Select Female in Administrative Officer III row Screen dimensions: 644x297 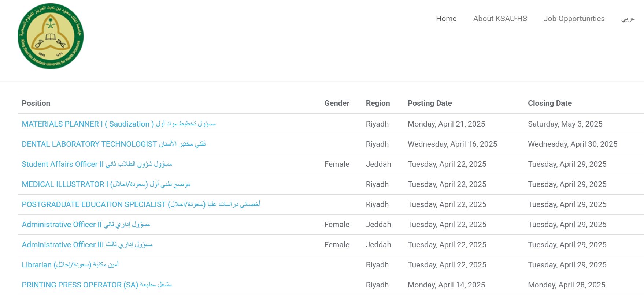click(x=337, y=245)
